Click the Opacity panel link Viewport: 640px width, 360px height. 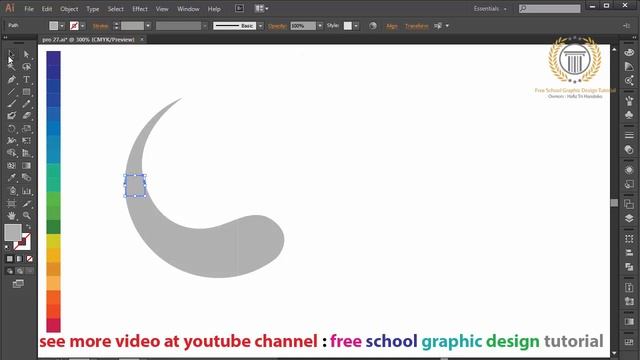[277, 26]
